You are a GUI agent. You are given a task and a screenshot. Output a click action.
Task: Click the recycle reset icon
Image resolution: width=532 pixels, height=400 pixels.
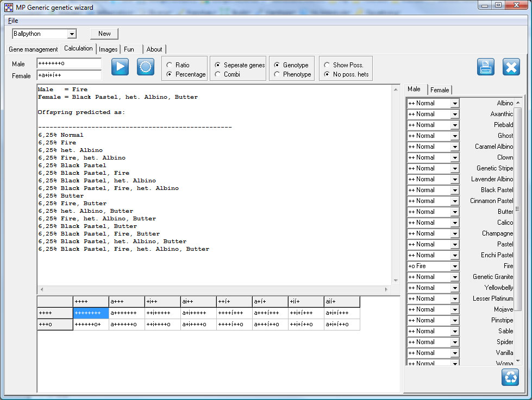pyautogui.click(x=510, y=377)
